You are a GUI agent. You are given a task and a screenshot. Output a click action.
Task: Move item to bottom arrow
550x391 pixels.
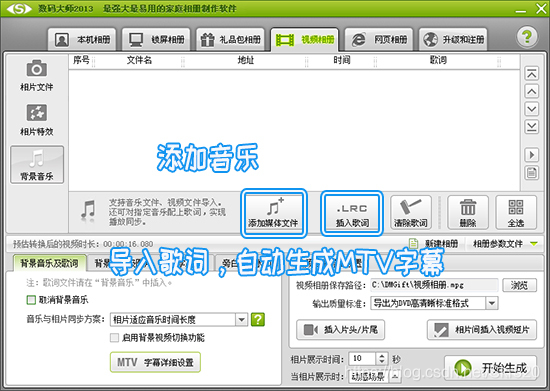coord(531,127)
